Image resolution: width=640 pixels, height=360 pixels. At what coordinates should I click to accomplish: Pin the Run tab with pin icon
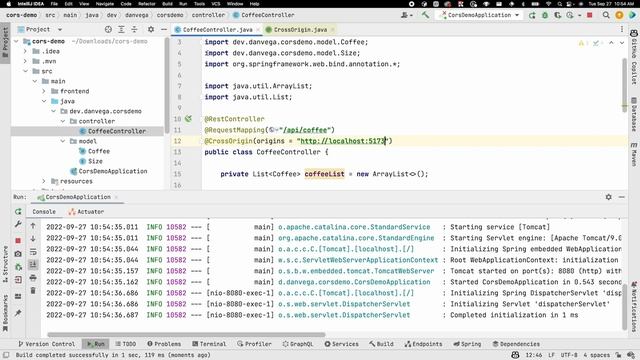(18, 313)
